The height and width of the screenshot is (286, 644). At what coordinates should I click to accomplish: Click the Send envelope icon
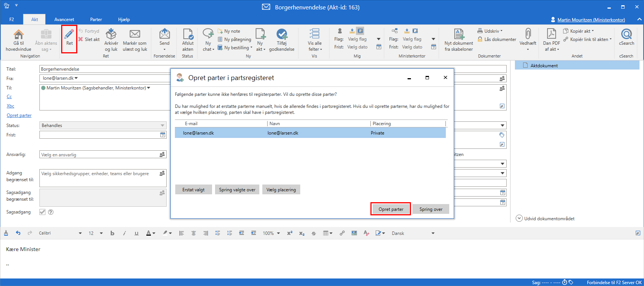(164, 35)
